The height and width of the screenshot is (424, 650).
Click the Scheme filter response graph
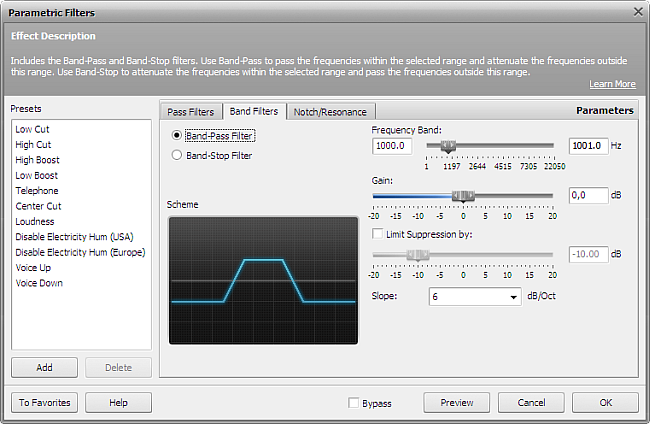pos(263,281)
